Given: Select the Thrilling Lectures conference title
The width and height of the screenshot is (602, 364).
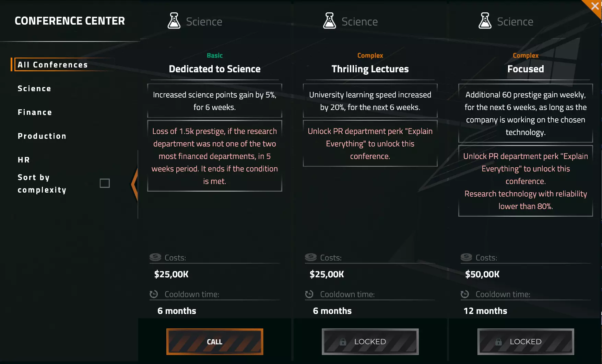Looking at the screenshot, I should click(x=370, y=69).
